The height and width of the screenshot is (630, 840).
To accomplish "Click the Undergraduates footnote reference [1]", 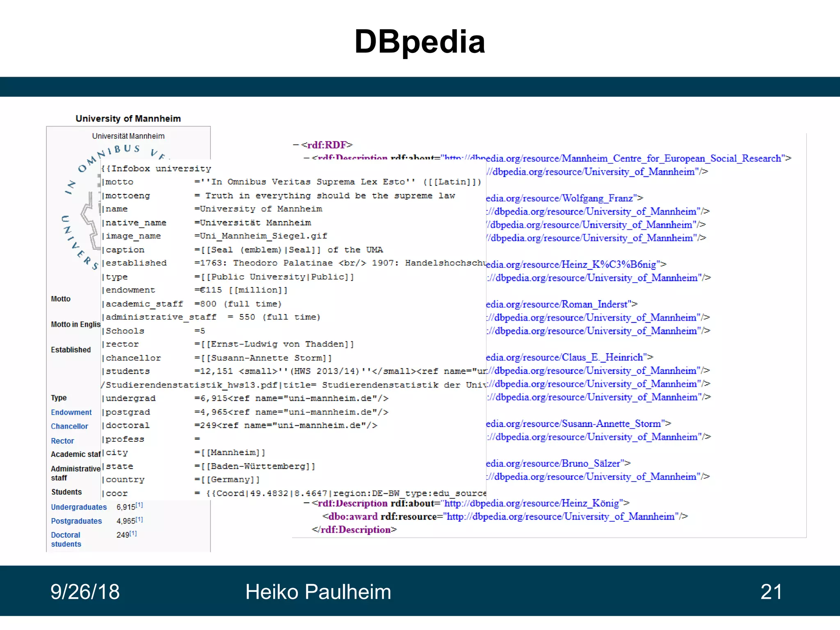I will (139, 505).
